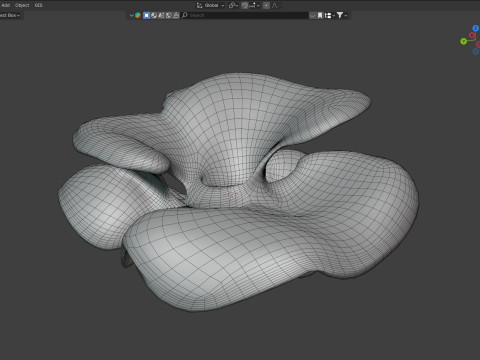This screenshot has height=360, width=480.
Task: Click the blue Z axis on the gizmo
Action: (x=476, y=28)
